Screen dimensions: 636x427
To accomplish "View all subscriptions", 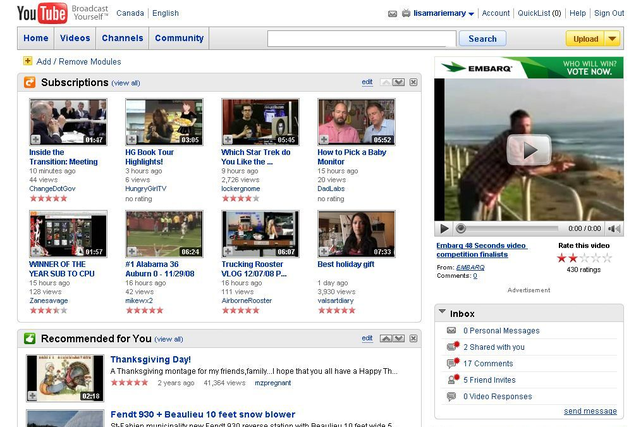I will [126, 83].
